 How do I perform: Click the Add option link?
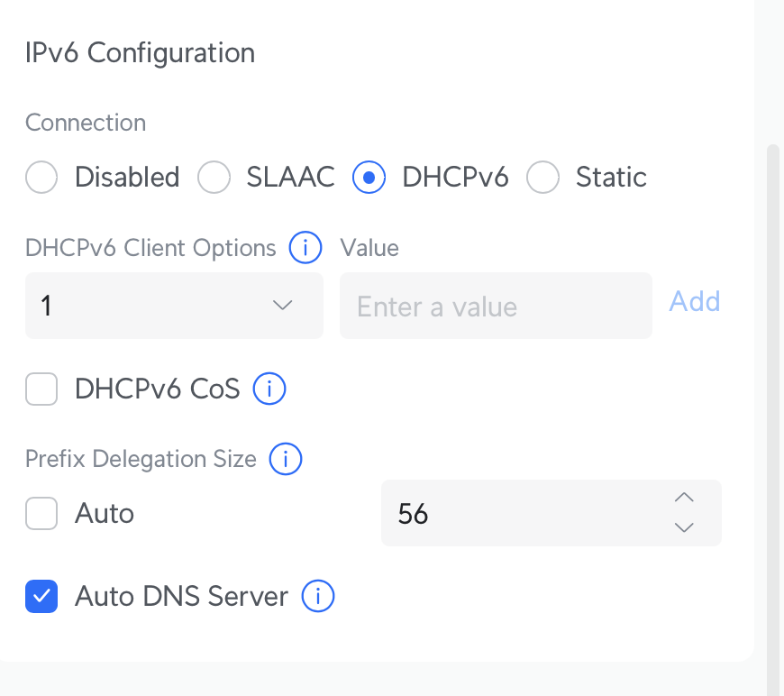(x=695, y=301)
